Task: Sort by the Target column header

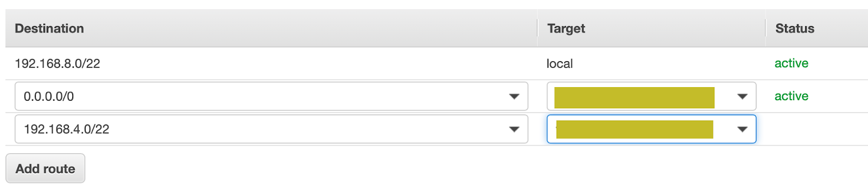Action: pyautogui.click(x=566, y=29)
